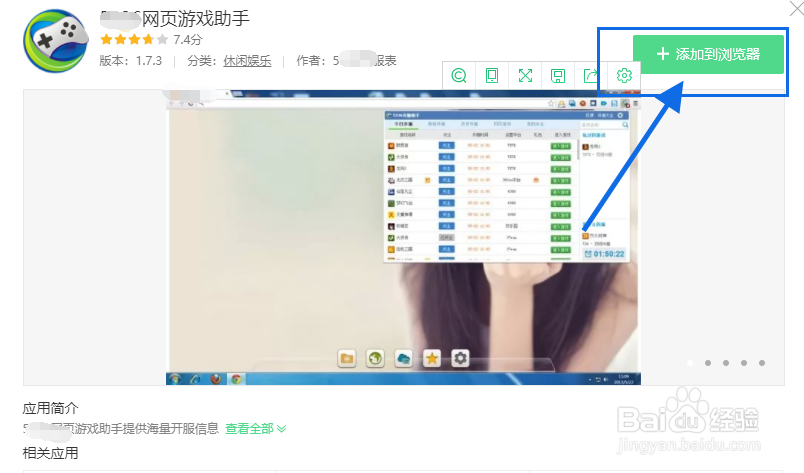Click the 应用简介 section heading

50,408
